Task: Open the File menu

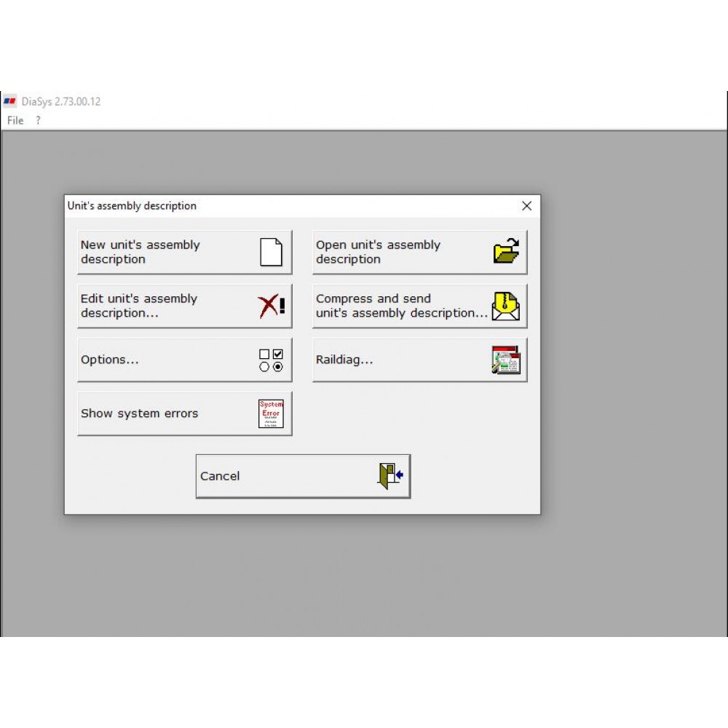Action: click(15, 120)
